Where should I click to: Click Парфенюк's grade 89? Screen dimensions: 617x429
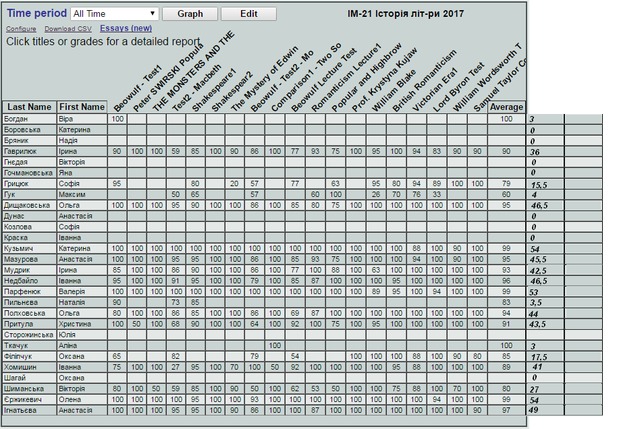coord(376,292)
